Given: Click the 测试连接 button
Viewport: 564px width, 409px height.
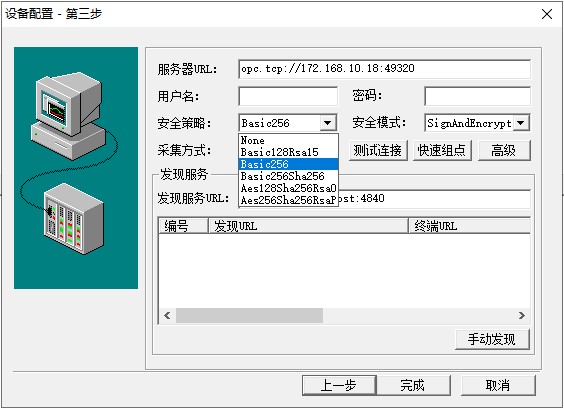Looking at the screenshot, I should pyautogui.click(x=378, y=150).
